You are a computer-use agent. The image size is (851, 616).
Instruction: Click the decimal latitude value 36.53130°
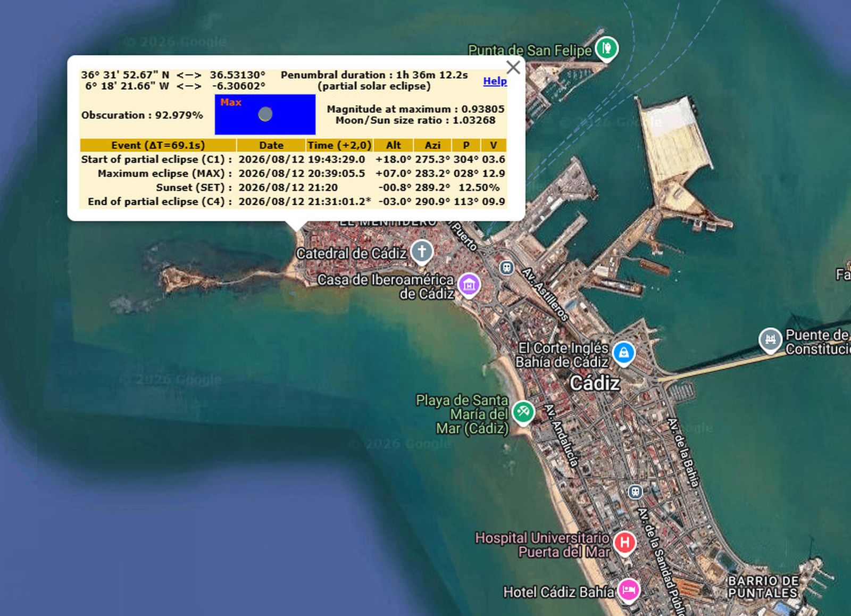237,75
